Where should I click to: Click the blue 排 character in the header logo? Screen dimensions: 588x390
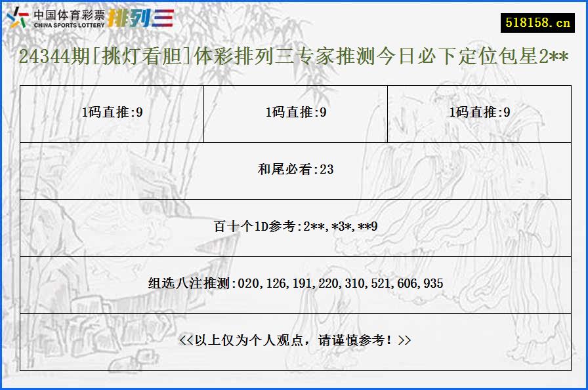pyautogui.click(x=114, y=20)
